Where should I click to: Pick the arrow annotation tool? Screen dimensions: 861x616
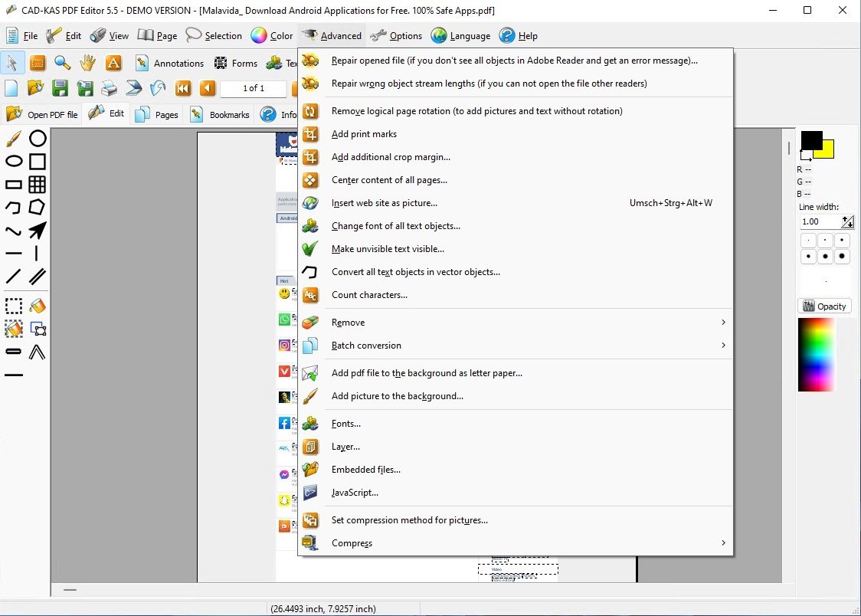click(x=38, y=231)
